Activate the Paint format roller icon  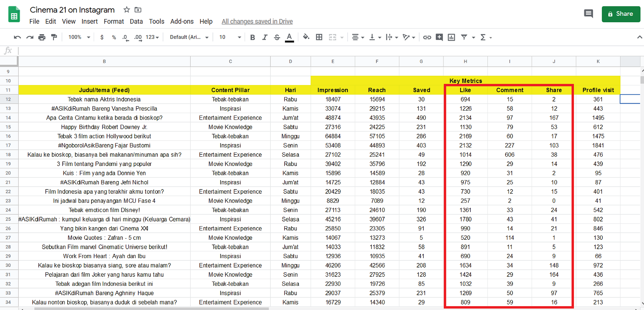pyautogui.click(x=54, y=37)
